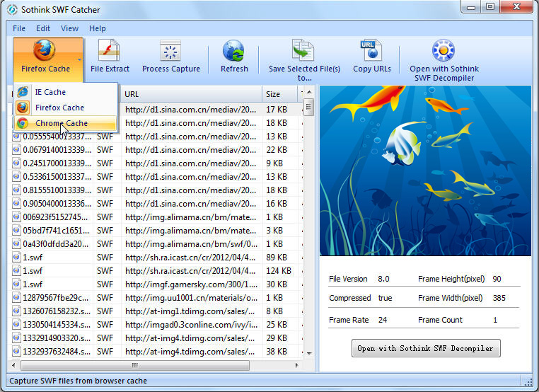
Task: Copy URLs using toolbar icon
Action: tap(371, 50)
